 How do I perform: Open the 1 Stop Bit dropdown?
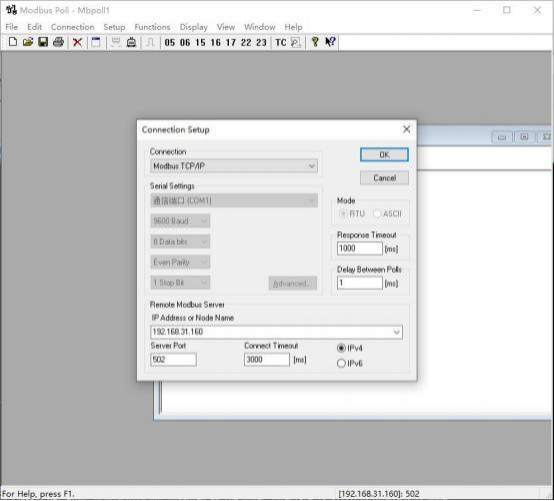pos(180,283)
